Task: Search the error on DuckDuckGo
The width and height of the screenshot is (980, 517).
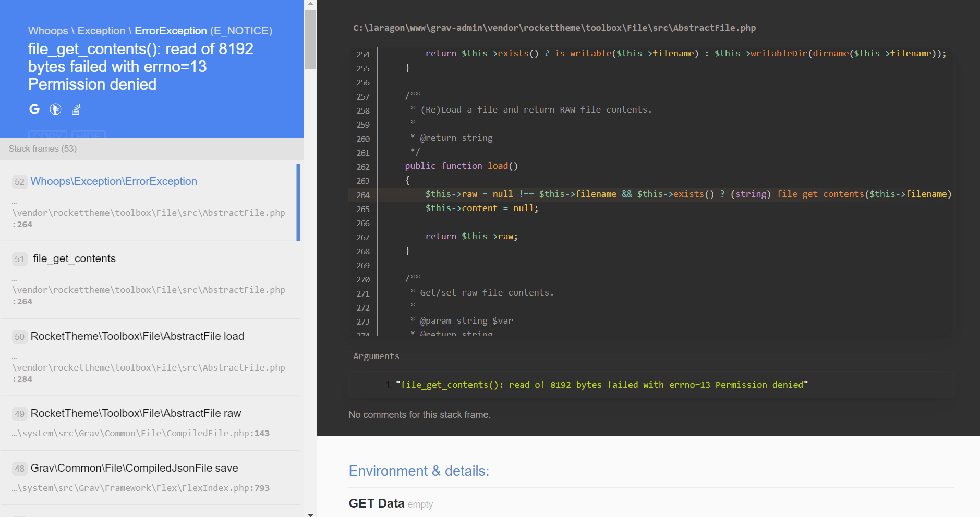Action: [x=55, y=109]
